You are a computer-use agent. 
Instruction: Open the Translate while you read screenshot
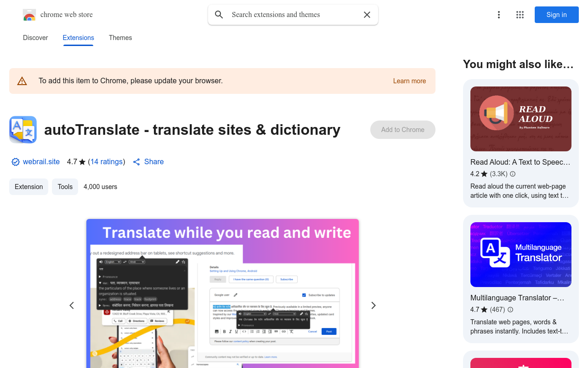click(222, 293)
